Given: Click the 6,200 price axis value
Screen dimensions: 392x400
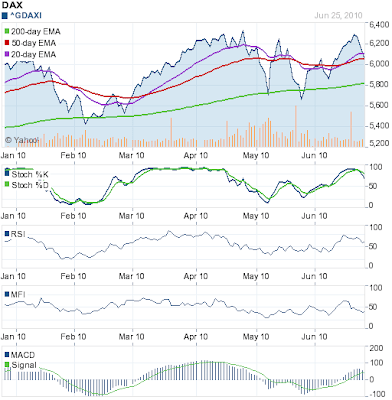Looking at the screenshot, I should click(x=379, y=43).
